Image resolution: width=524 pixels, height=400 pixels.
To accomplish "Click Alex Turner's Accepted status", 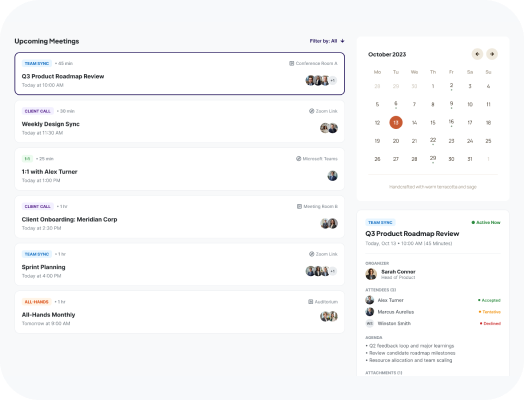I will [489, 300].
